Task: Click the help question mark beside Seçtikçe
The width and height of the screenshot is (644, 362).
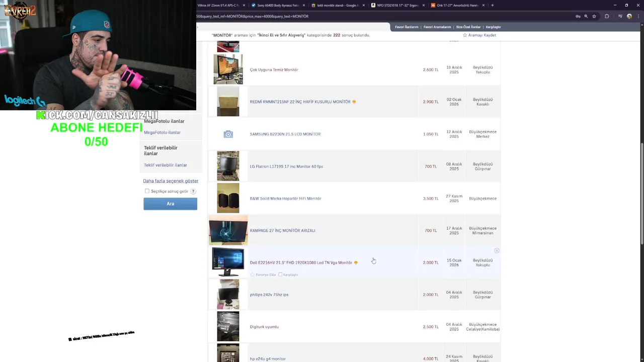Action: (193, 191)
